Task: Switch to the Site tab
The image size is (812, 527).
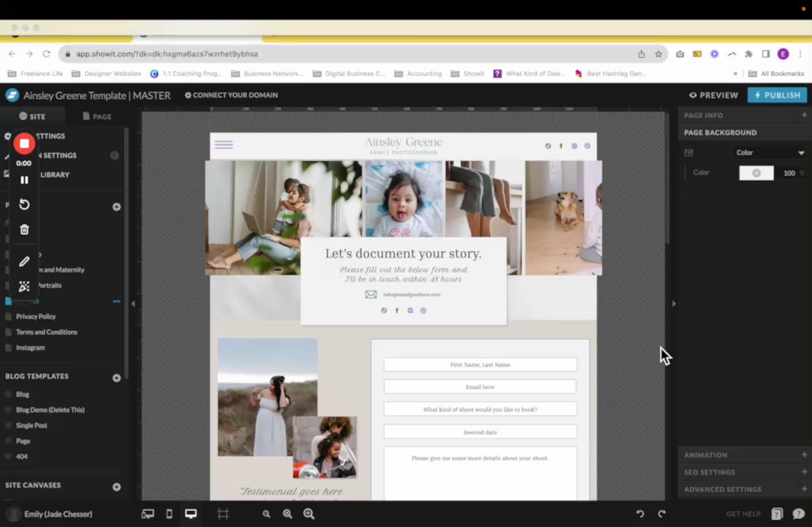Action: tap(32, 116)
